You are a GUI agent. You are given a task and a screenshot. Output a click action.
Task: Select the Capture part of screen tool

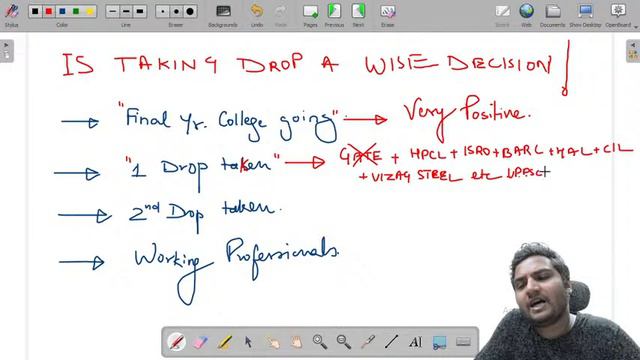(x=439, y=342)
